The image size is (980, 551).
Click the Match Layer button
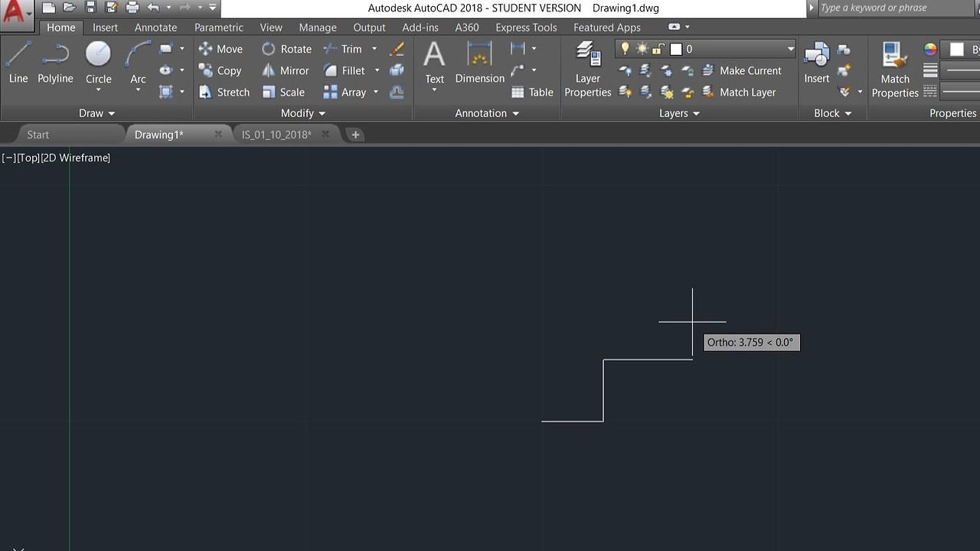739,92
